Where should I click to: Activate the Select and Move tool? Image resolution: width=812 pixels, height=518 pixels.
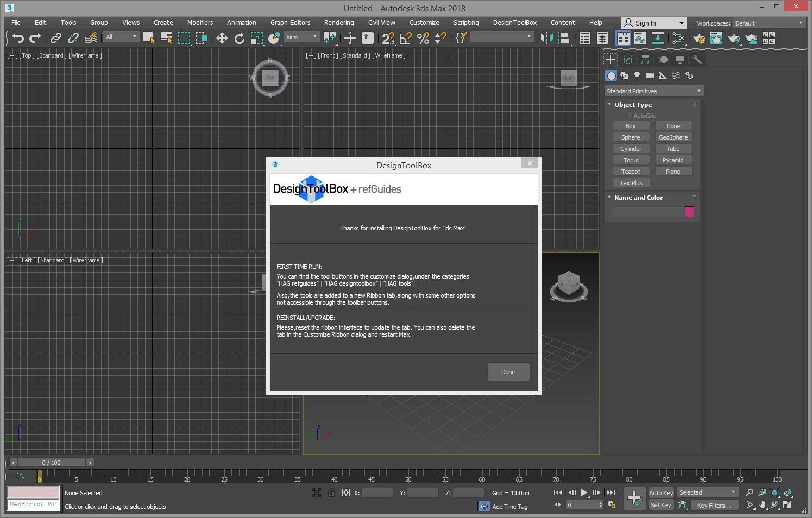222,38
